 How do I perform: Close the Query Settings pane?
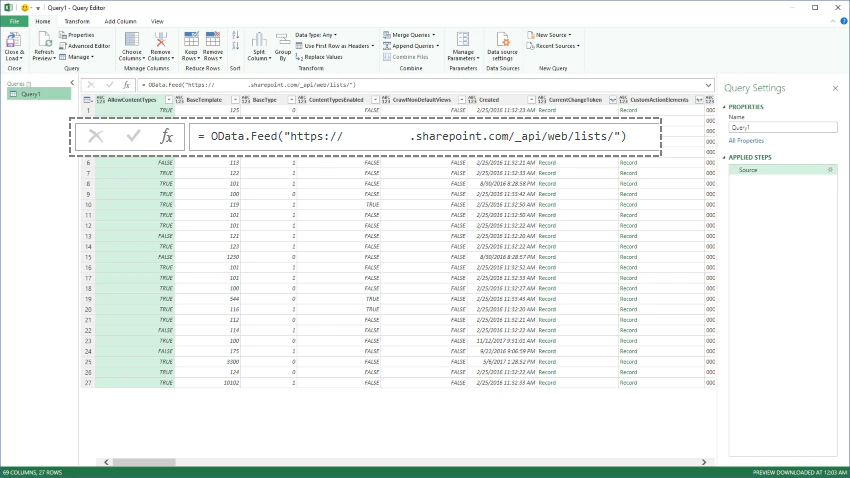pyautogui.click(x=835, y=88)
